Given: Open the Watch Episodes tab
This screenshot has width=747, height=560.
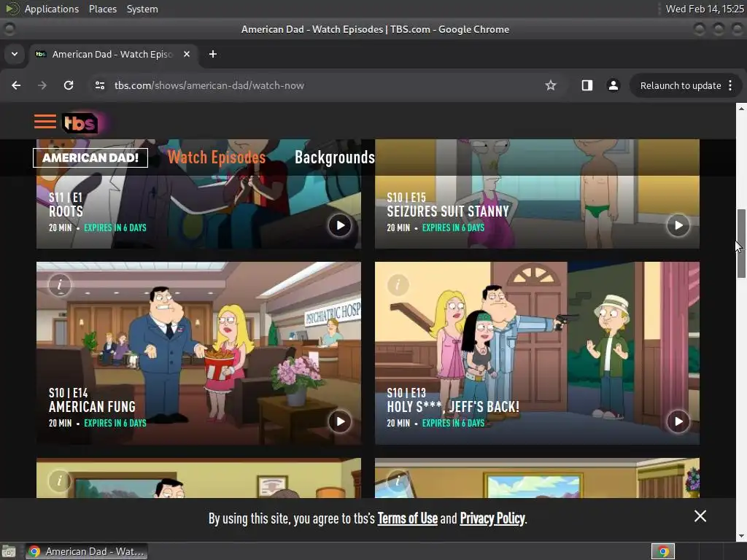Looking at the screenshot, I should click(x=216, y=157).
